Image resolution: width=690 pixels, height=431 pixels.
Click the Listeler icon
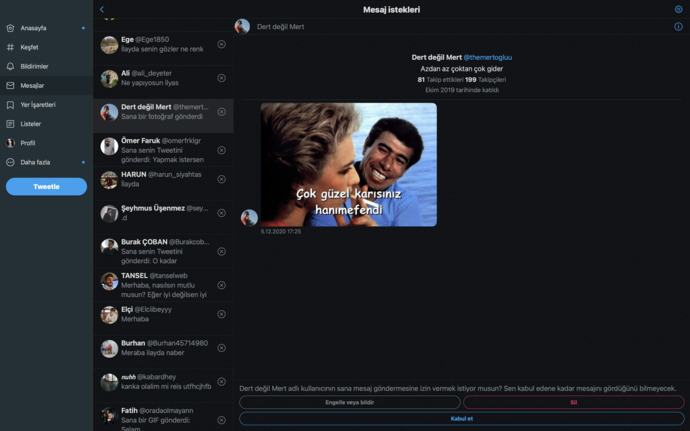point(11,124)
